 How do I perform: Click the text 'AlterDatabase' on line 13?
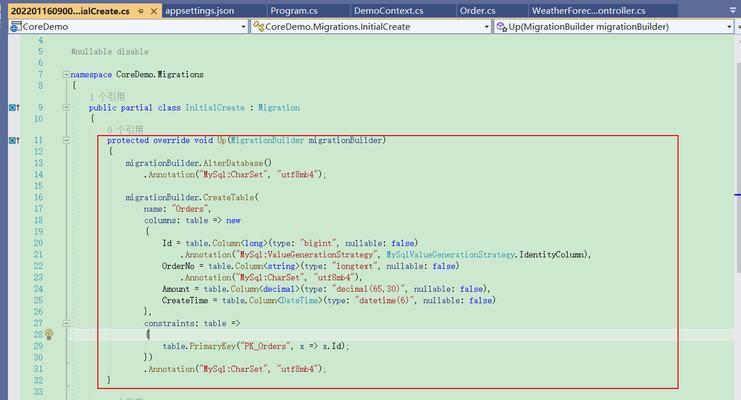click(233, 163)
